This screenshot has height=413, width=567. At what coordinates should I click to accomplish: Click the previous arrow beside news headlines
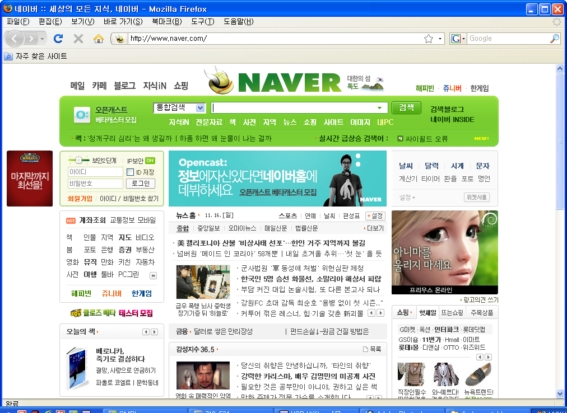[x=371, y=313]
